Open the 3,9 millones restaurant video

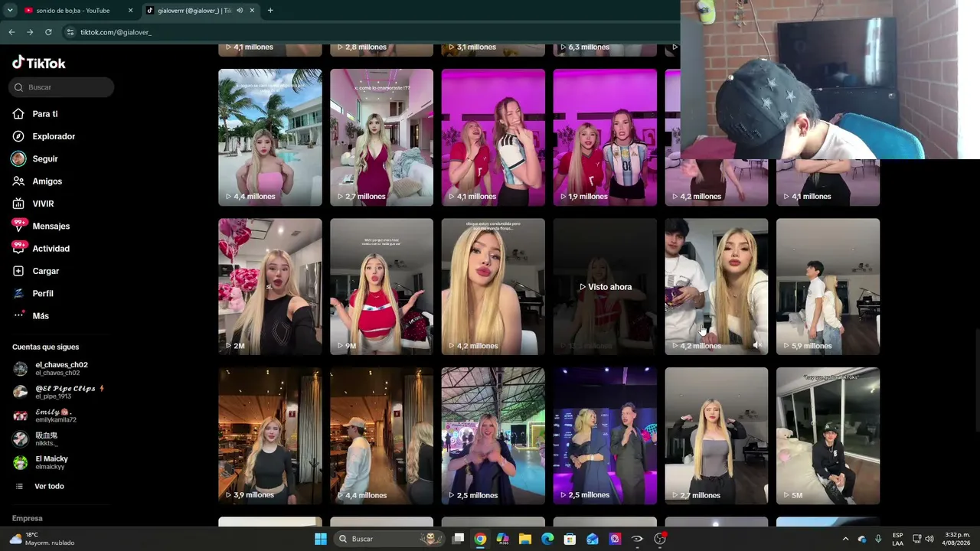(x=270, y=436)
